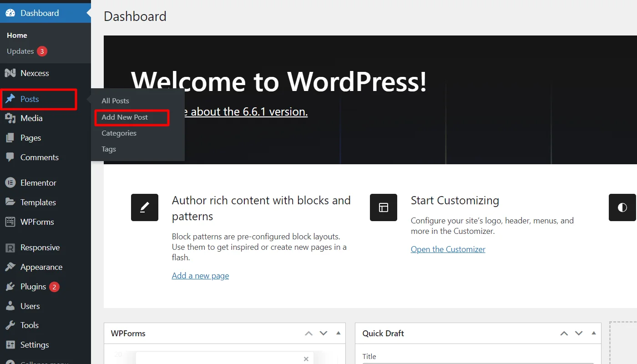The height and width of the screenshot is (364, 637).
Task: Click the Add a new page link
Action: (200, 276)
